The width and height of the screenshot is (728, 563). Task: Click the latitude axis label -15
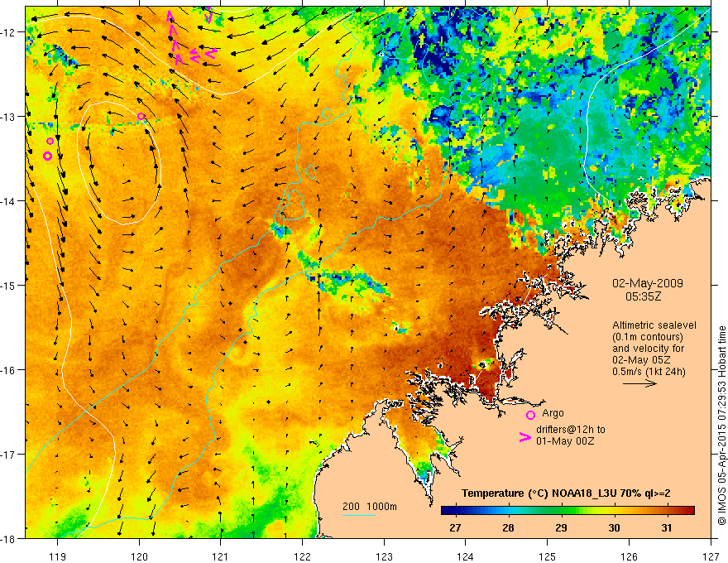tap(8, 285)
